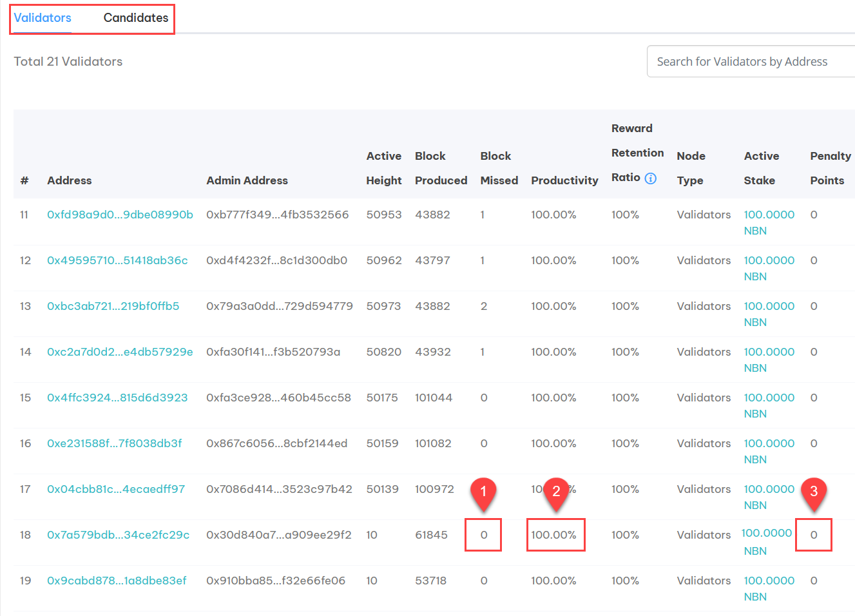Screen dimensions: 855x616
Task: Click row 15 active stake 100.0000 NBN
Action: click(x=769, y=405)
